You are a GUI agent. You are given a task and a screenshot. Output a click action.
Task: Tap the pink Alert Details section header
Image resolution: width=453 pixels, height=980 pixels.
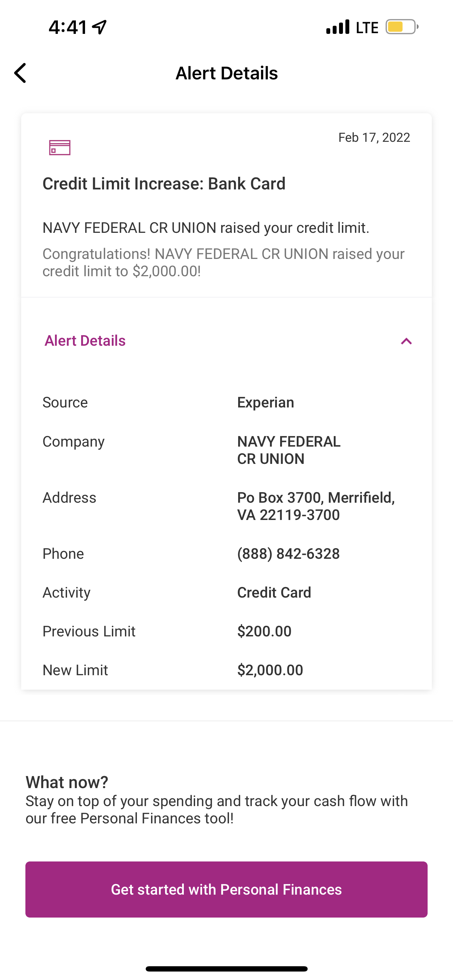click(x=85, y=341)
